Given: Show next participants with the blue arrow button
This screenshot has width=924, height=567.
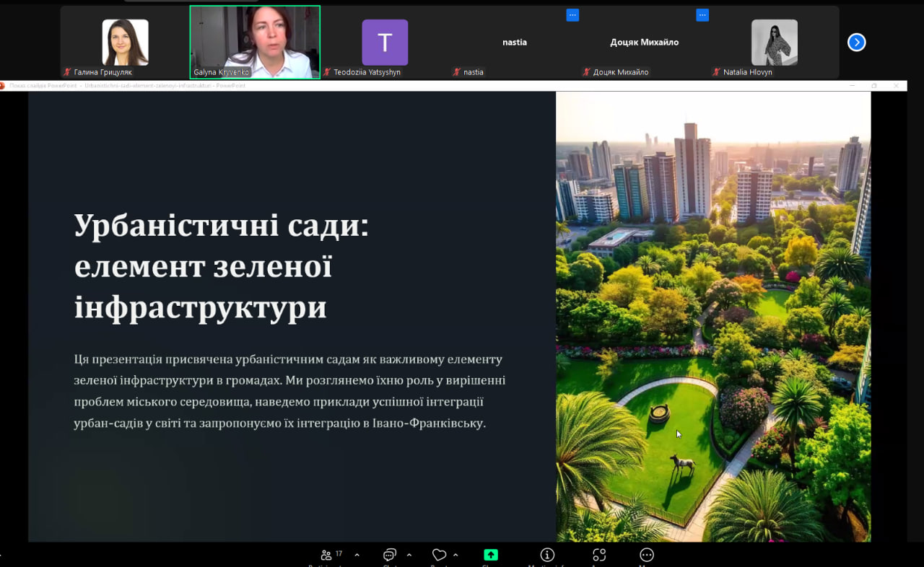Looking at the screenshot, I should [x=856, y=43].
